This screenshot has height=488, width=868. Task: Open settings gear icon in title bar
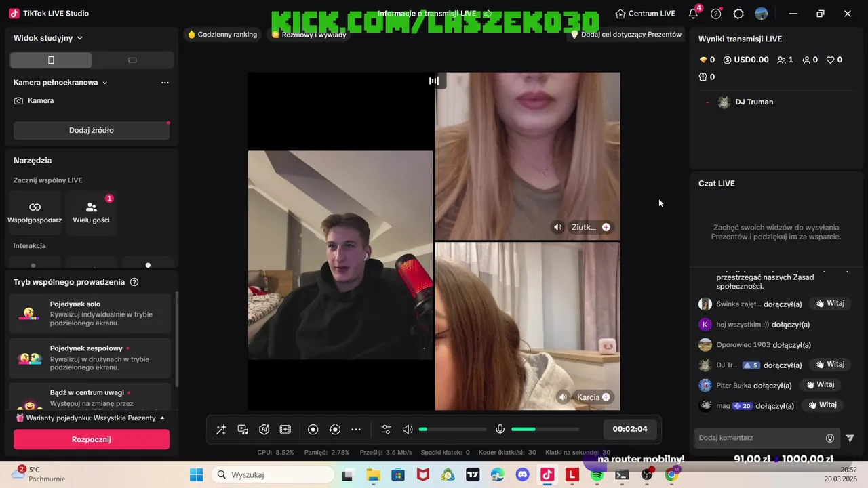click(x=738, y=14)
